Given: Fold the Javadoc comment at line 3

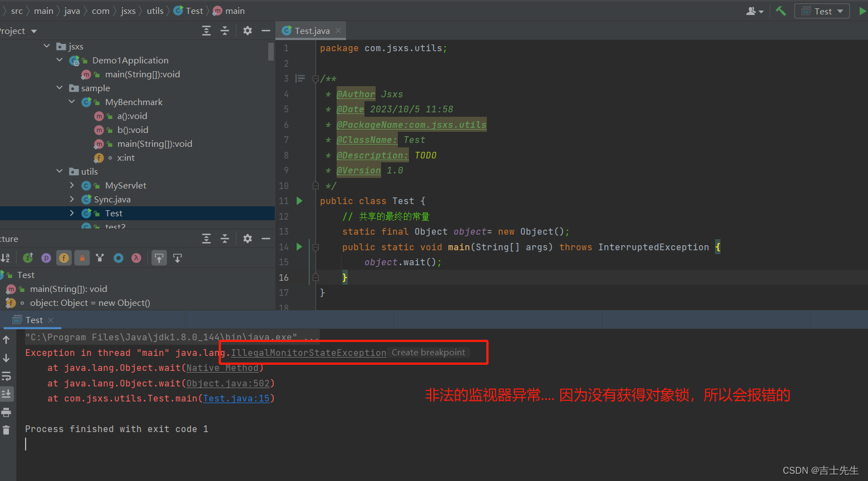Looking at the screenshot, I should click(315, 79).
